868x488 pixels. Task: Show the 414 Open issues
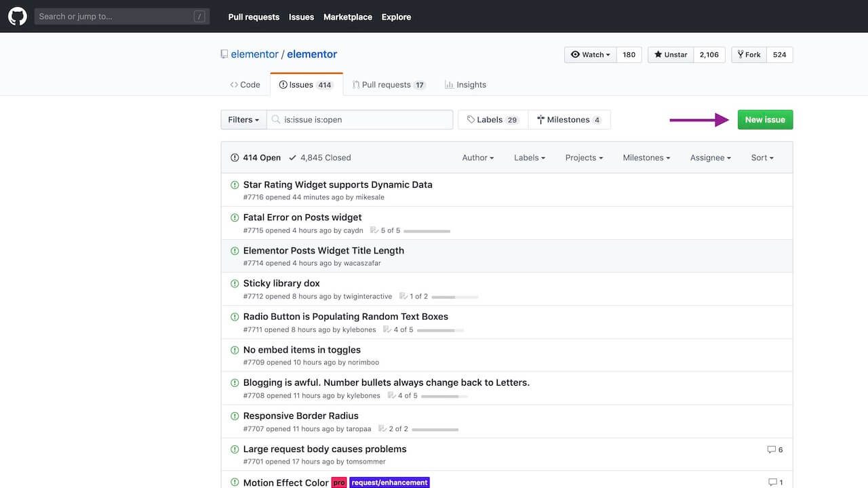tap(256, 157)
